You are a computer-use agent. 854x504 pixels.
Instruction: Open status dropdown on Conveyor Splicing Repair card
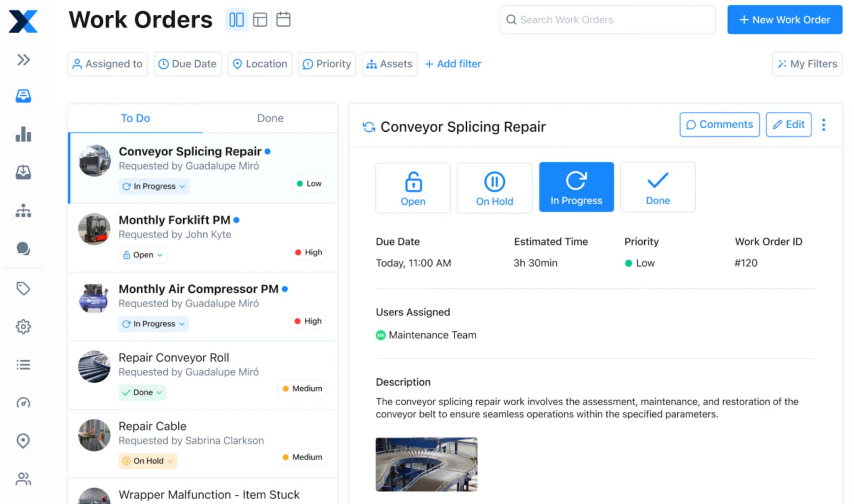coord(154,186)
